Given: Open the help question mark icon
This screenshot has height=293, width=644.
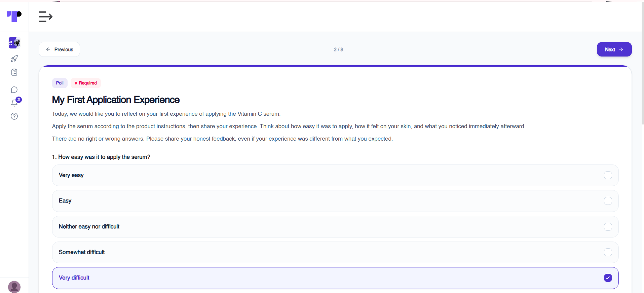Looking at the screenshot, I should (x=14, y=116).
